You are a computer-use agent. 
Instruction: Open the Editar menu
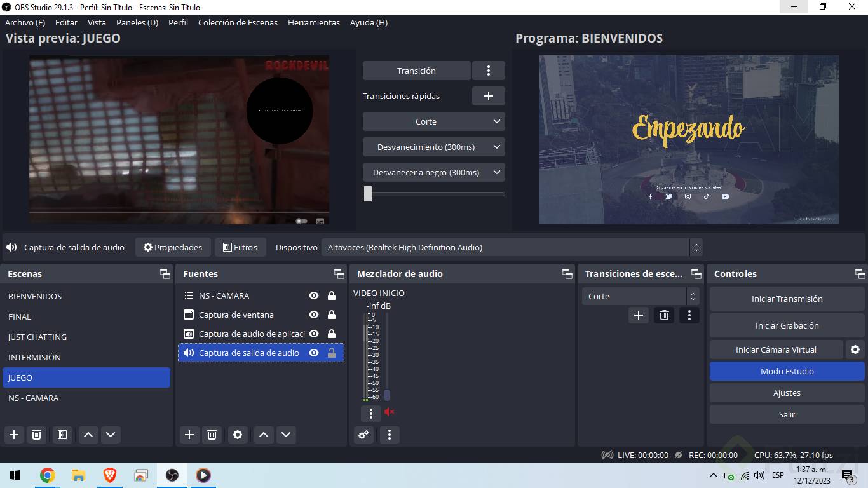66,22
